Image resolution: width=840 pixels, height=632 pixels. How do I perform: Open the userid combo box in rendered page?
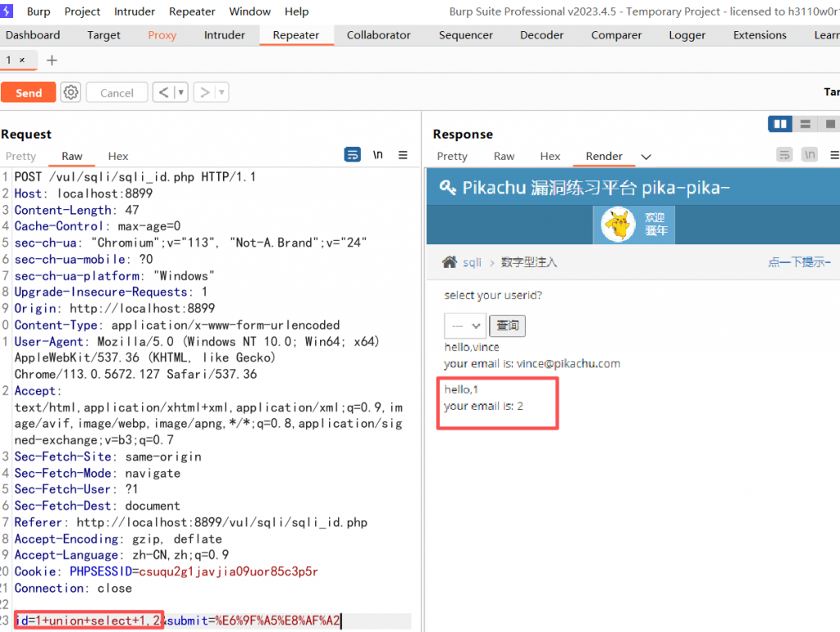click(464, 325)
